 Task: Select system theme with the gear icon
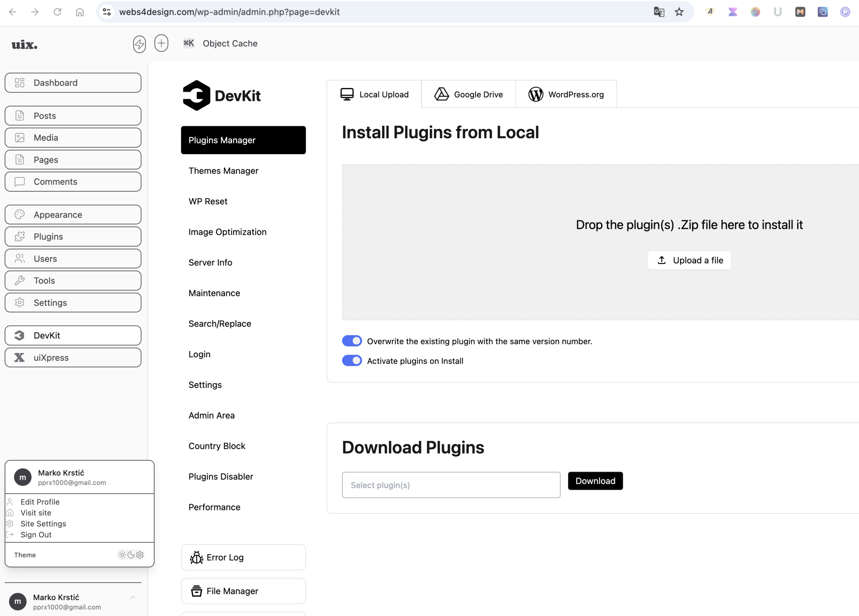[x=140, y=555]
